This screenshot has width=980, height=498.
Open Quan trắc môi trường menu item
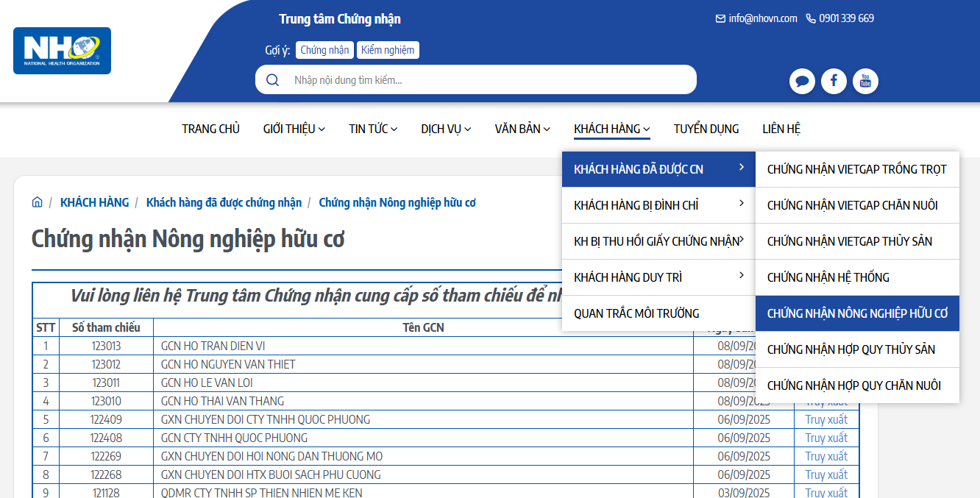(x=636, y=313)
